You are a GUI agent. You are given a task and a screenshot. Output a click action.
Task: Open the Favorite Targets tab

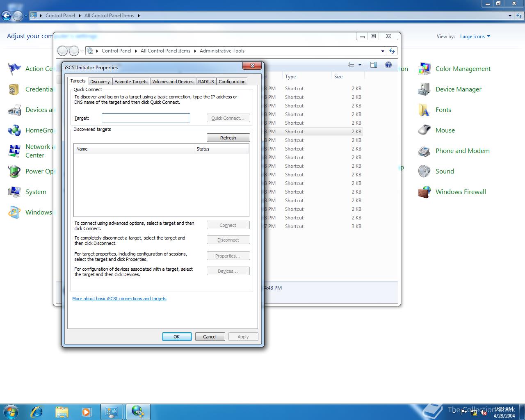click(131, 82)
